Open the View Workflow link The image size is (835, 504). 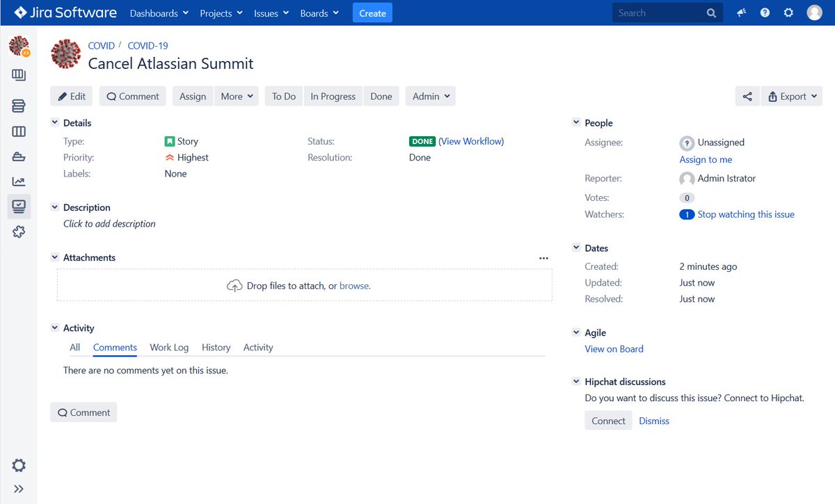(471, 141)
